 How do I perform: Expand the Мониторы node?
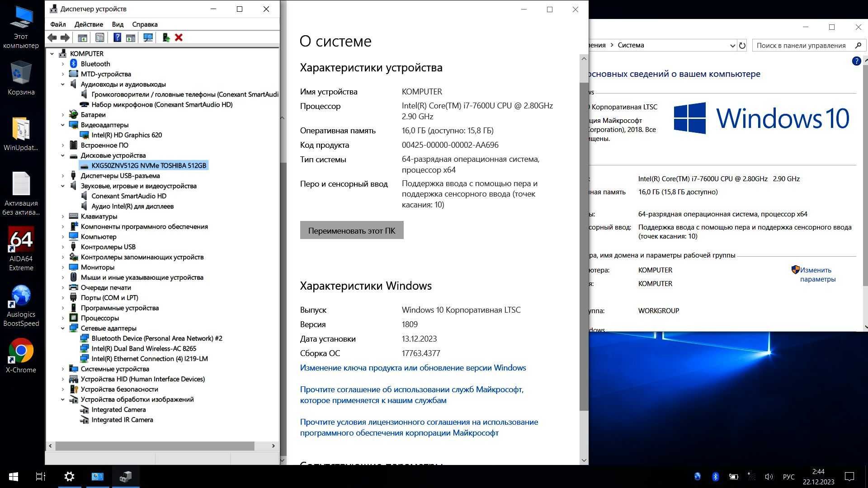pyautogui.click(x=63, y=267)
